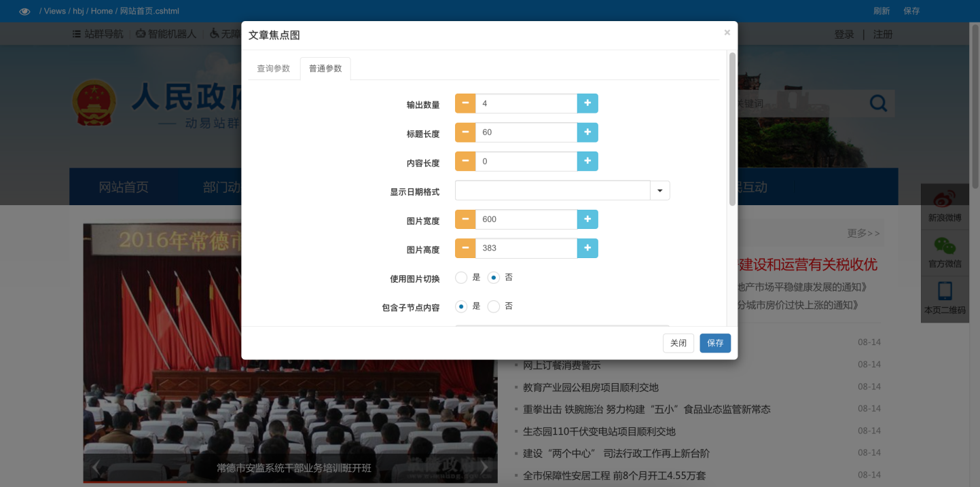Increase 标题长度 with the plus button

point(587,132)
